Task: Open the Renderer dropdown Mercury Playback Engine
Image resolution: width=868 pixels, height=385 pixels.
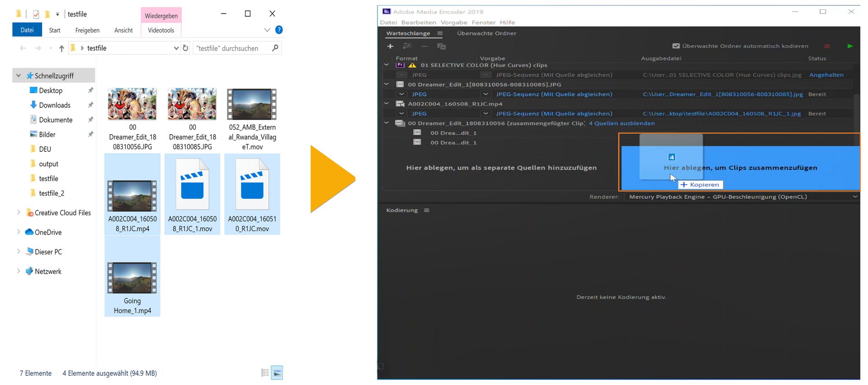Action: (x=742, y=197)
